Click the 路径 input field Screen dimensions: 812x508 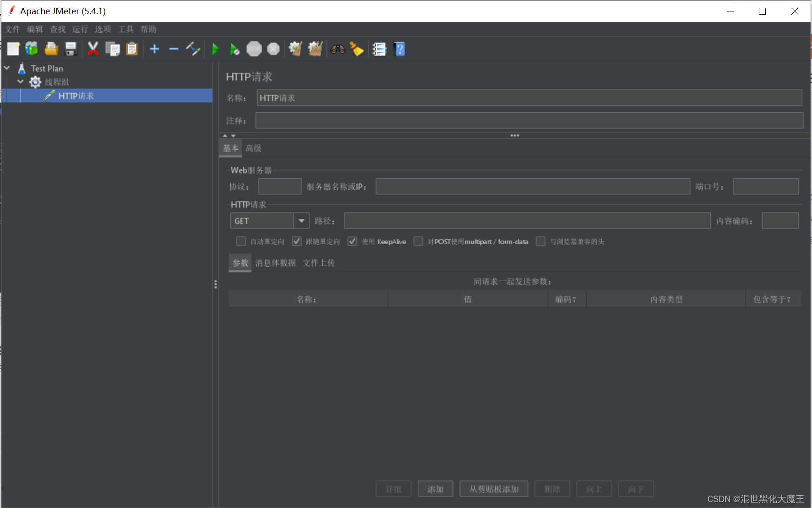(x=528, y=221)
